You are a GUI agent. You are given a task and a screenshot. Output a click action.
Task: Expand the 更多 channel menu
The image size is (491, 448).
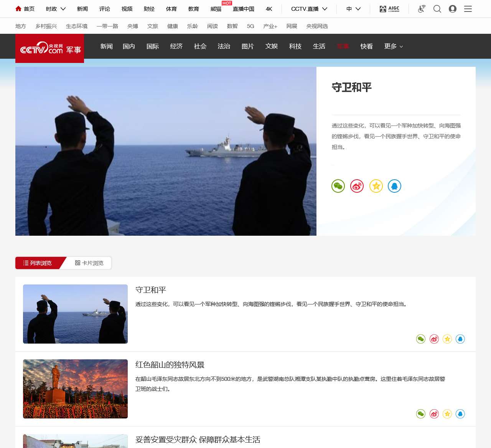click(394, 46)
